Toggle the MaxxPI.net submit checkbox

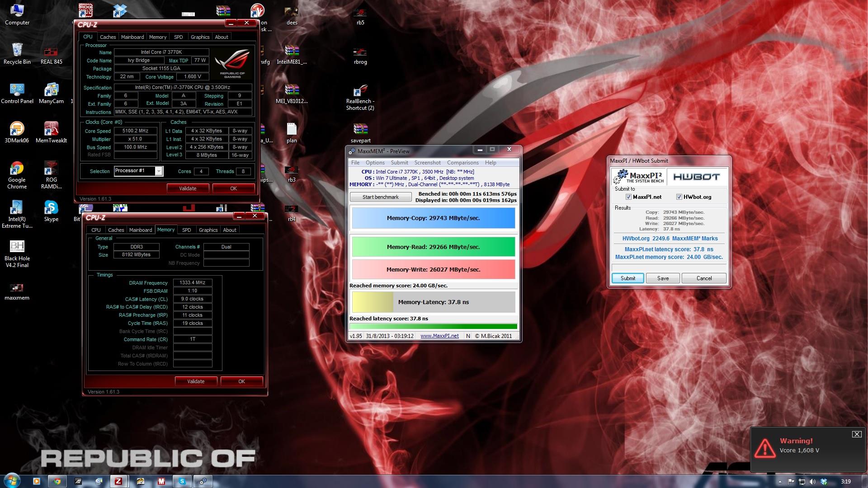pos(628,197)
